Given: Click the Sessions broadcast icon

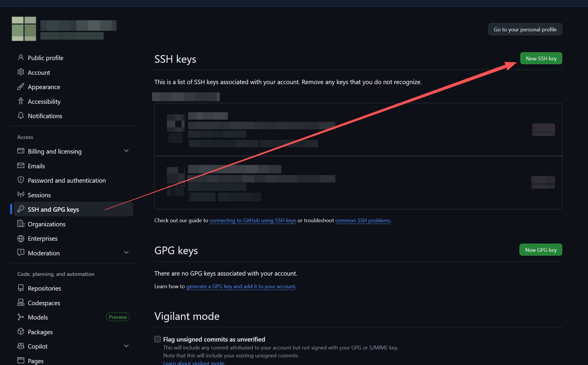Looking at the screenshot, I should 21,194.
